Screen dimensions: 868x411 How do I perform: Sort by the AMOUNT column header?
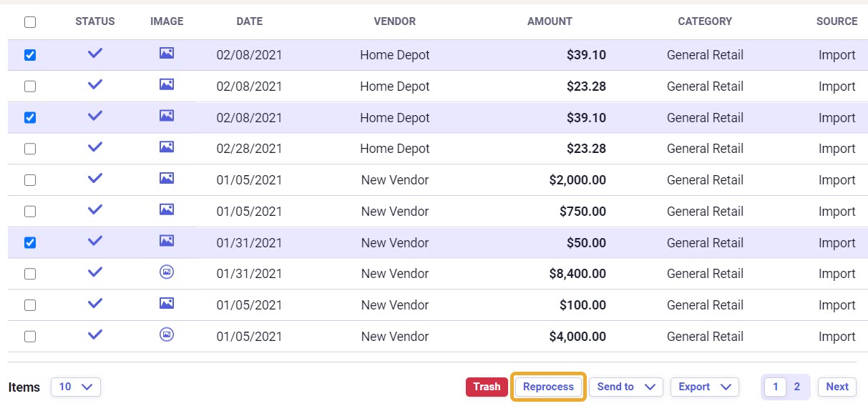550,21
